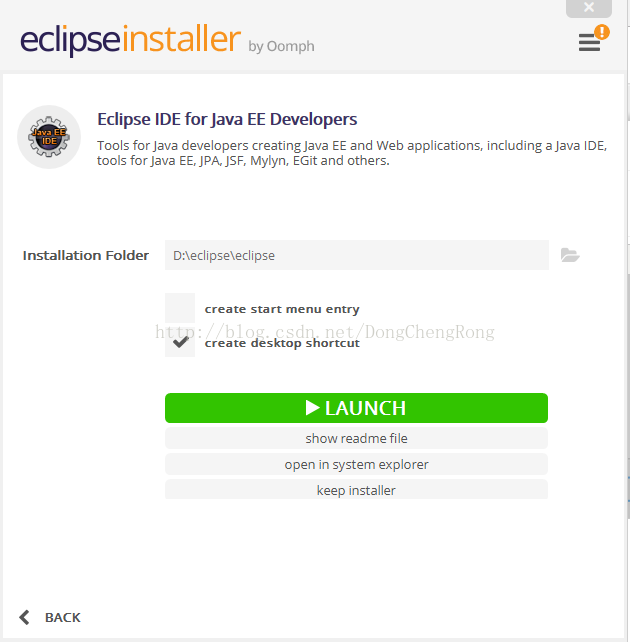Viewport: 630px width, 642px height.
Task: Enable the create start menu entry checkbox
Action: (x=180, y=308)
